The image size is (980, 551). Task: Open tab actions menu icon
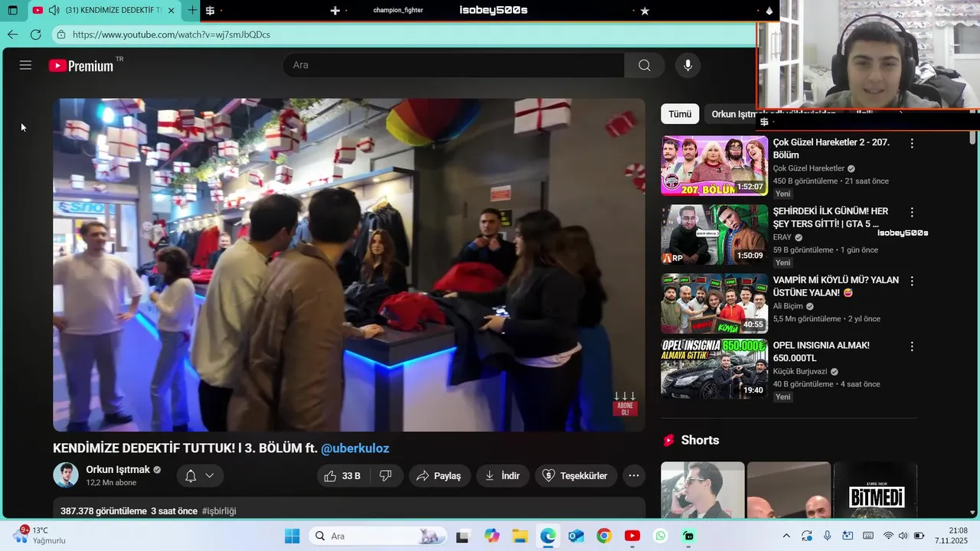[x=12, y=11]
